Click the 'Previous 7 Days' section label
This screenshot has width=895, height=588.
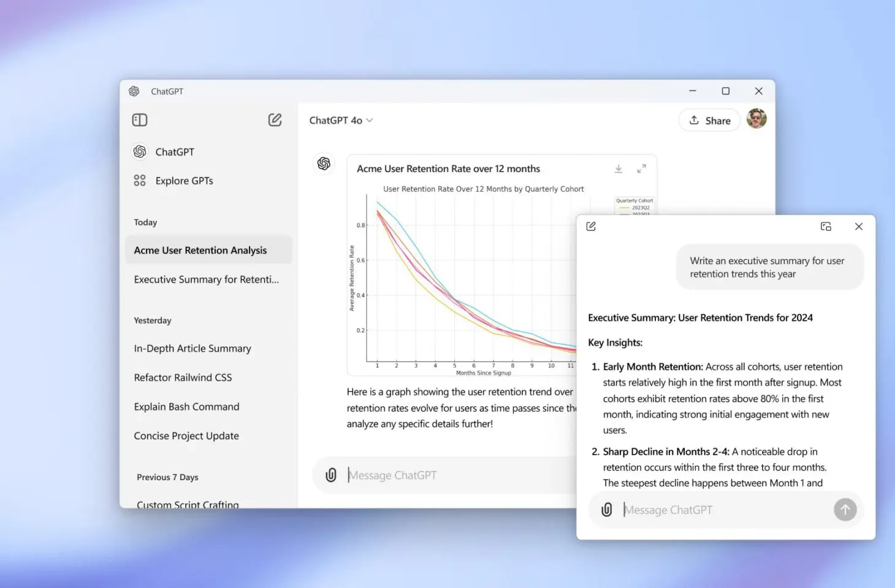coord(167,477)
